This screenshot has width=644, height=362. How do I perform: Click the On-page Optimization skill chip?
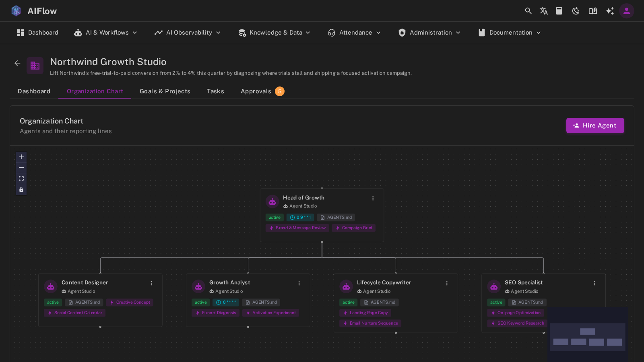[516, 313]
